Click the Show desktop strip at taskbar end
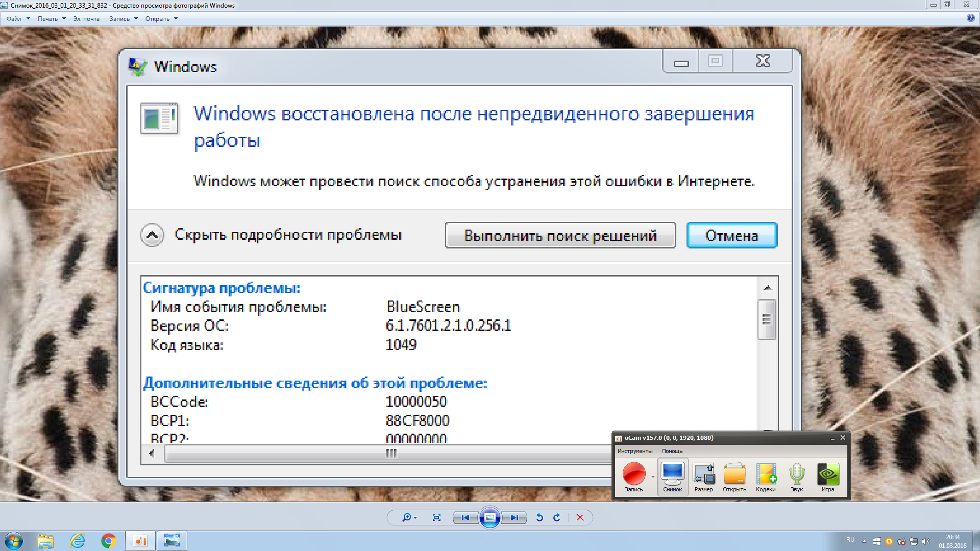The height and width of the screenshot is (551, 980). (976, 541)
